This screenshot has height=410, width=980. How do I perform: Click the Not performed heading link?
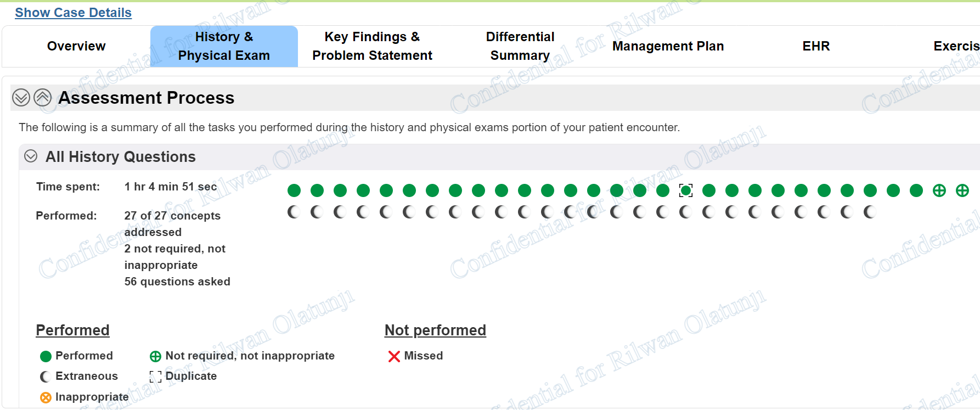(x=435, y=330)
